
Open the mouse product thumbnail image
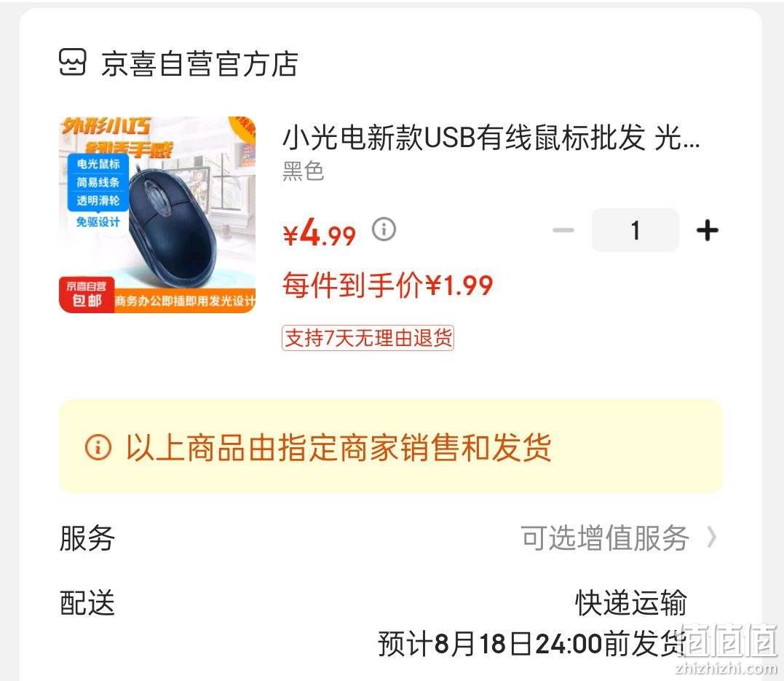pyautogui.click(x=157, y=215)
